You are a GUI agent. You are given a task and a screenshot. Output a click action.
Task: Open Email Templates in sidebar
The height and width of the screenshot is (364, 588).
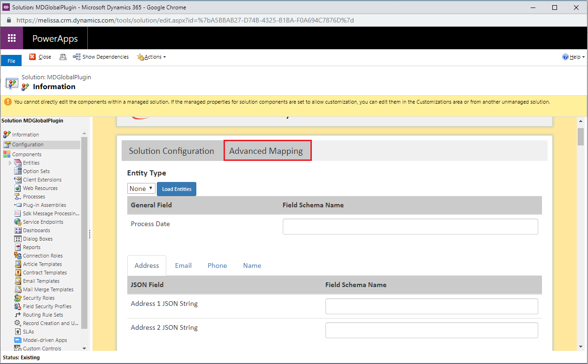click(41, 281)
